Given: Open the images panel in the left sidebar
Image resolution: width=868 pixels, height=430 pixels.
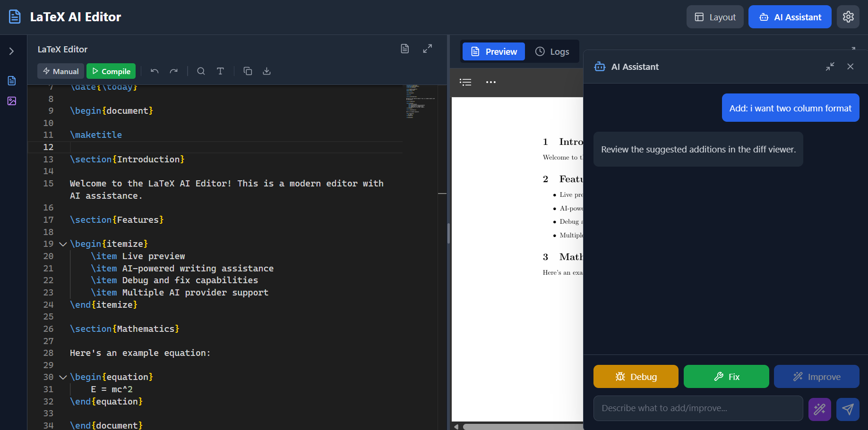Looking at the screenshot, I should click(12, 101).
